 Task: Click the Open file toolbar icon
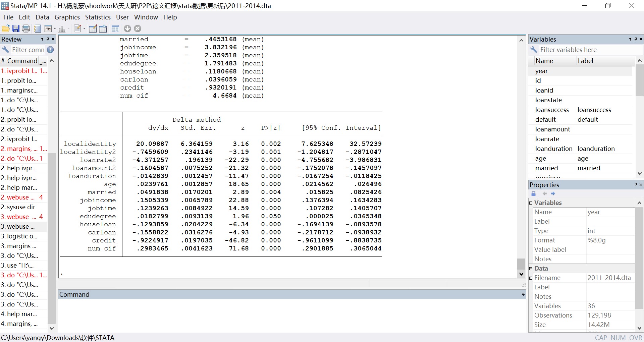point(6,29)
